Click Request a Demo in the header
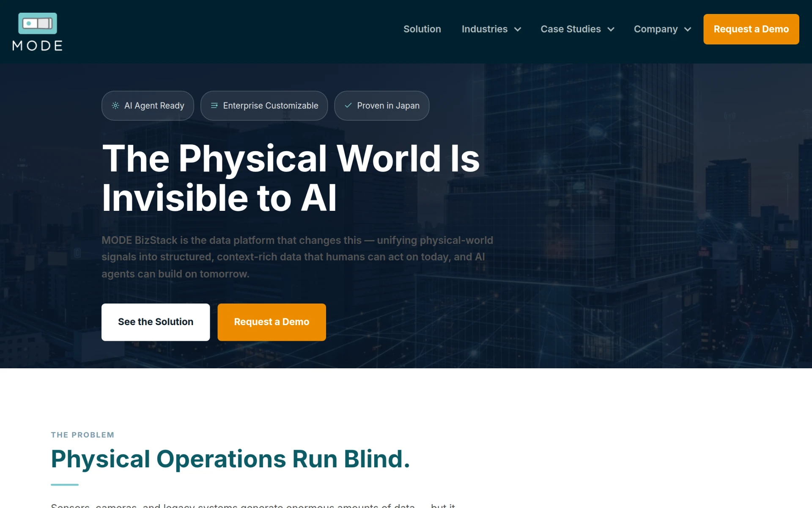812x508 pixels. (x=751, y=29)
